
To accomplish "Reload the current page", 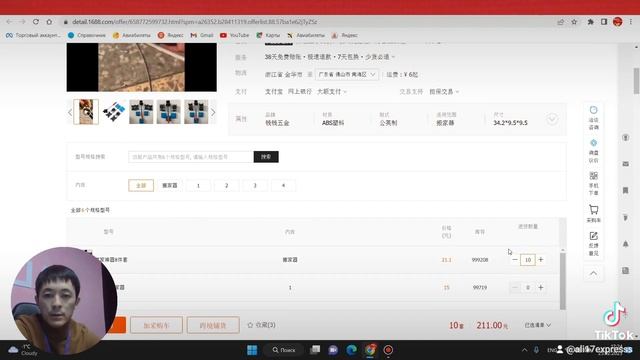I will coord(36,22).
